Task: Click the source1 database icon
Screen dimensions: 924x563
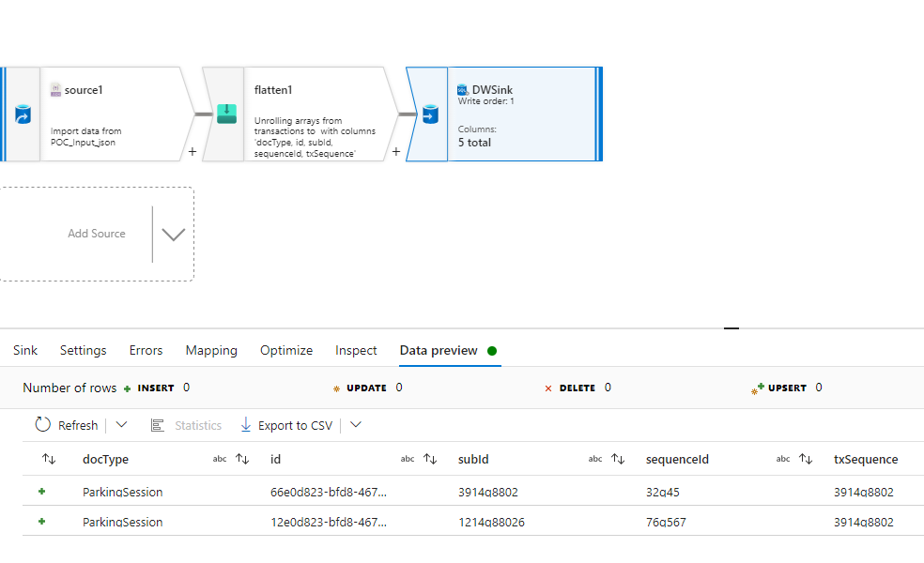Action: coord(23,114)
